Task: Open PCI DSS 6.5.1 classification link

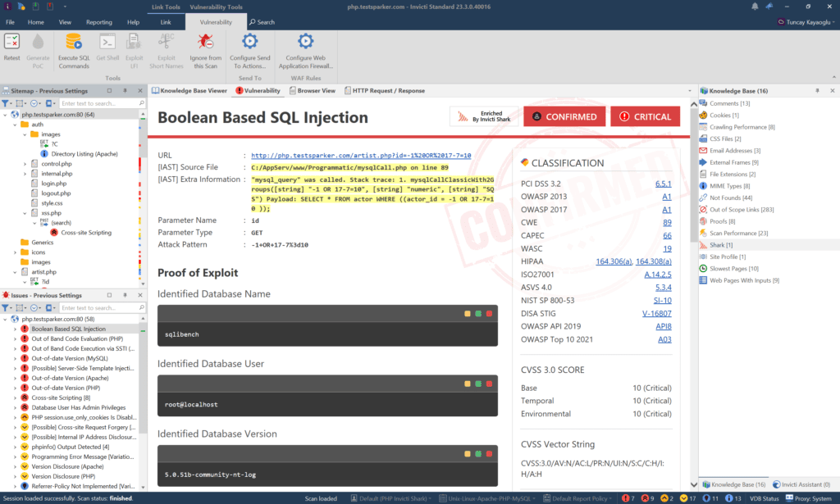Action: (x=663, y=184)
